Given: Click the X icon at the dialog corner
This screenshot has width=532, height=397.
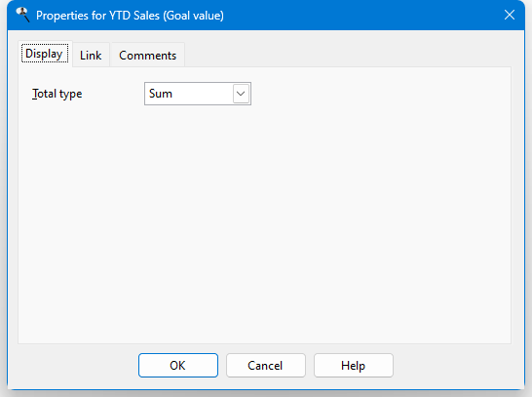Looking at the screenshot, I should coord(510,15).
